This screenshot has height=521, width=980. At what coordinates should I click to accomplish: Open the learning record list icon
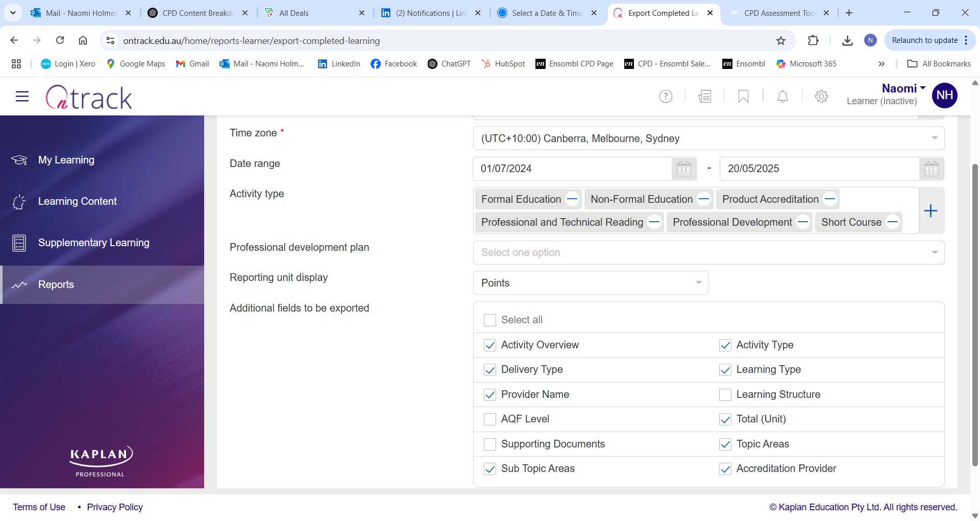tap(705, 96)
